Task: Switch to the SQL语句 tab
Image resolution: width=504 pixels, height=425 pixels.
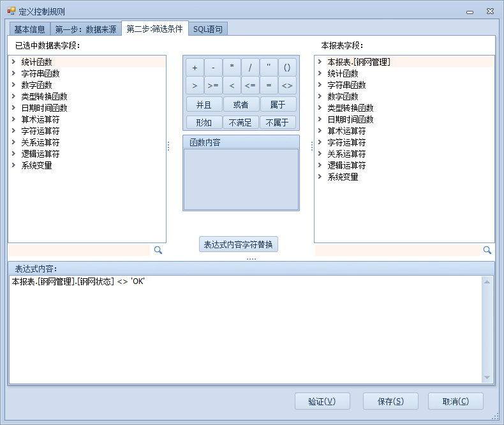Action: coord(208,29)
